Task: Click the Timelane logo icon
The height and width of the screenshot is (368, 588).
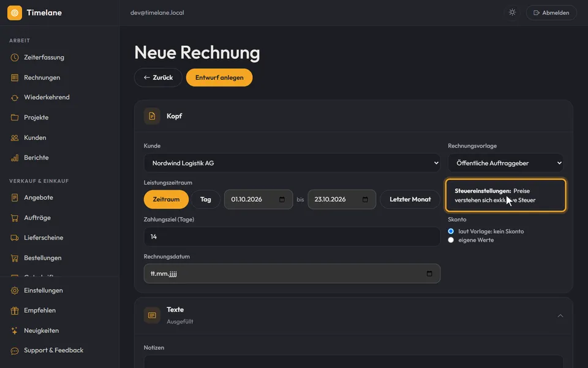Action: click(15, 13)
